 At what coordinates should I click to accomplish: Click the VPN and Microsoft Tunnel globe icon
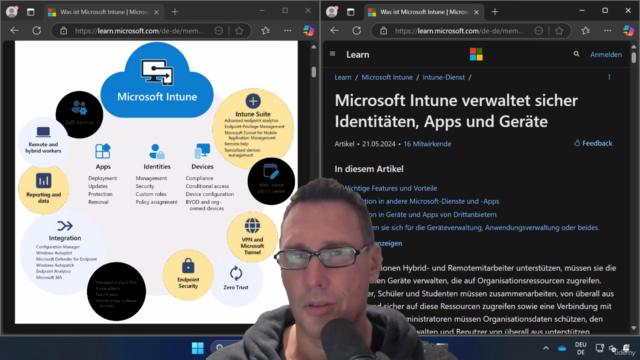point(252,225)
